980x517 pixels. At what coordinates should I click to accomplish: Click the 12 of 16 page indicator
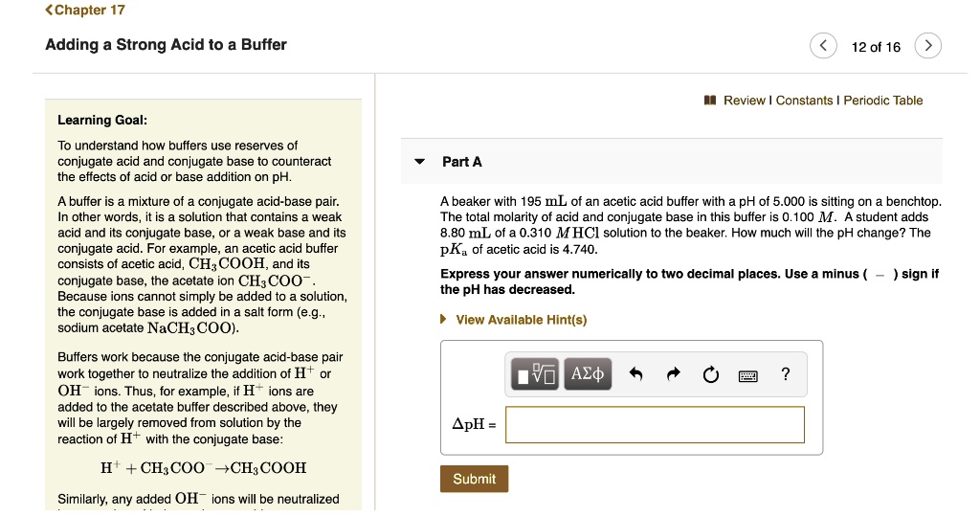(x=875, y=47)
